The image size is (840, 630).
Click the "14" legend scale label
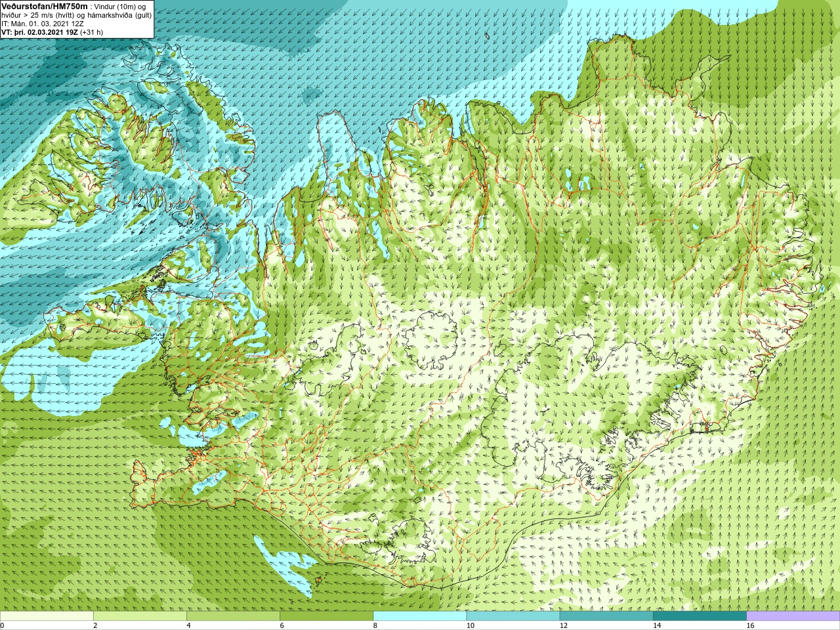[657, 625]
